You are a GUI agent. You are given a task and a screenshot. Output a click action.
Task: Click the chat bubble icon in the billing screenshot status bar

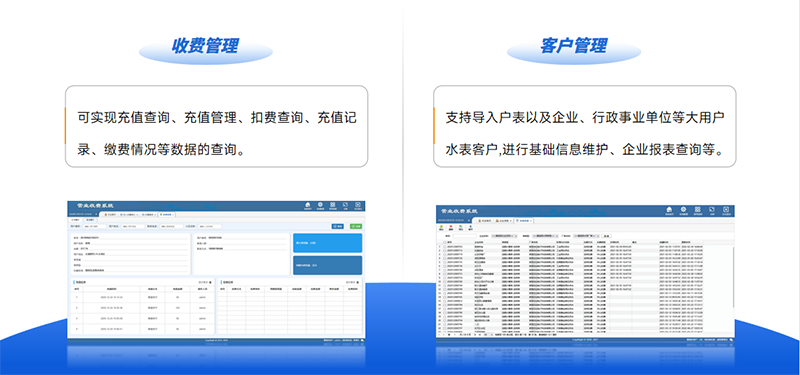[362, 340]
